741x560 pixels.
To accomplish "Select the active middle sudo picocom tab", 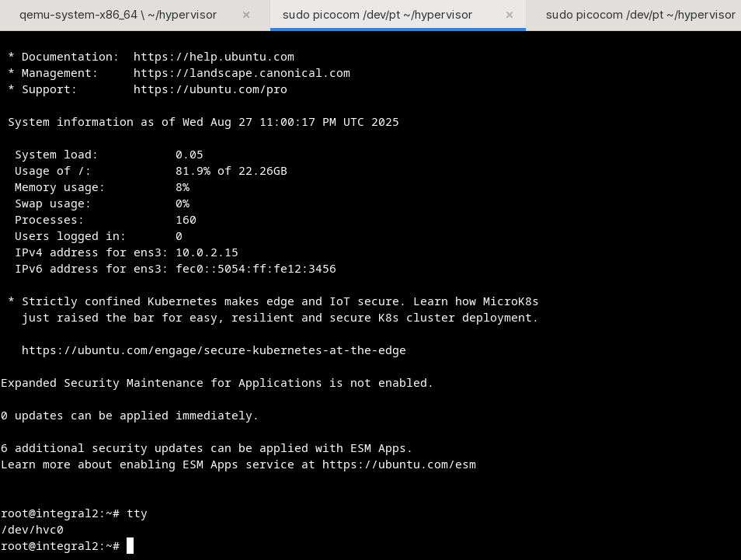I will [x=377, y=15].
